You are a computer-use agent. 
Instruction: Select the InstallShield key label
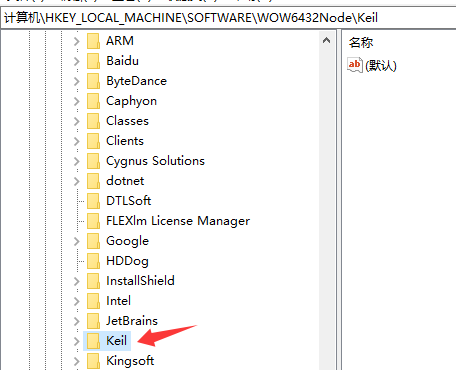click(140, 281)
